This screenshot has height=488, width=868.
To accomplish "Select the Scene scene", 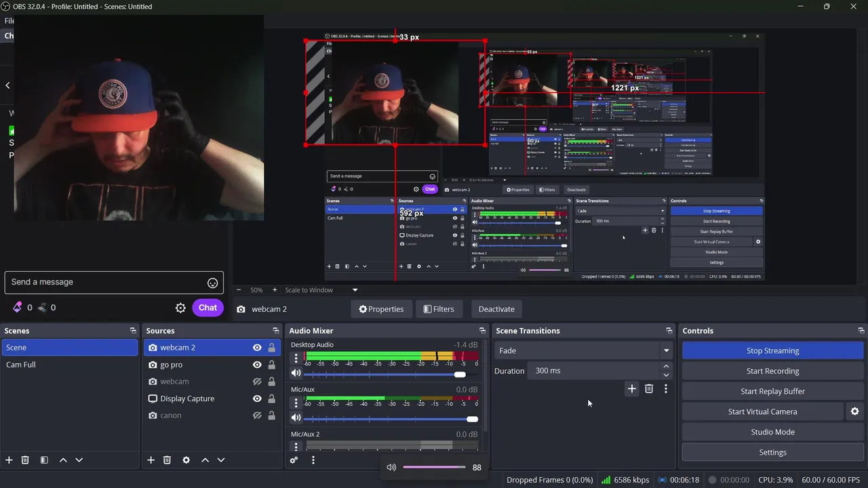I will 69,348.
